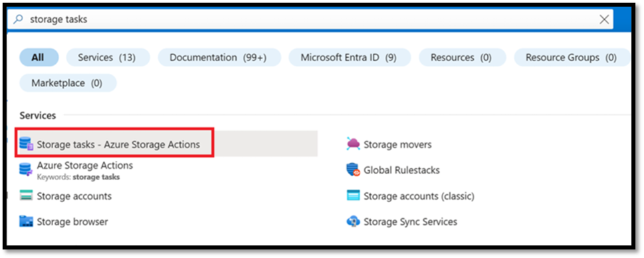Click the Azure Storage Actions icon

tap(26, 170)
